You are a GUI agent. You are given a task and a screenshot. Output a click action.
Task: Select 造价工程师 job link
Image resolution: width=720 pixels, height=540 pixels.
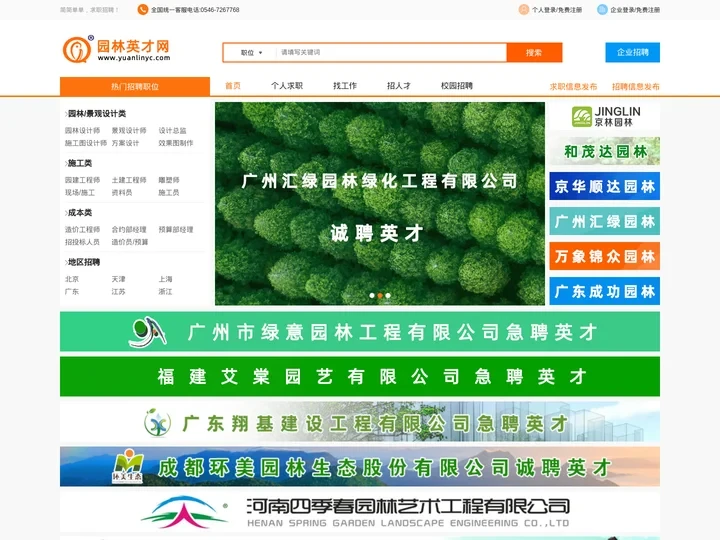click(82, 230)
